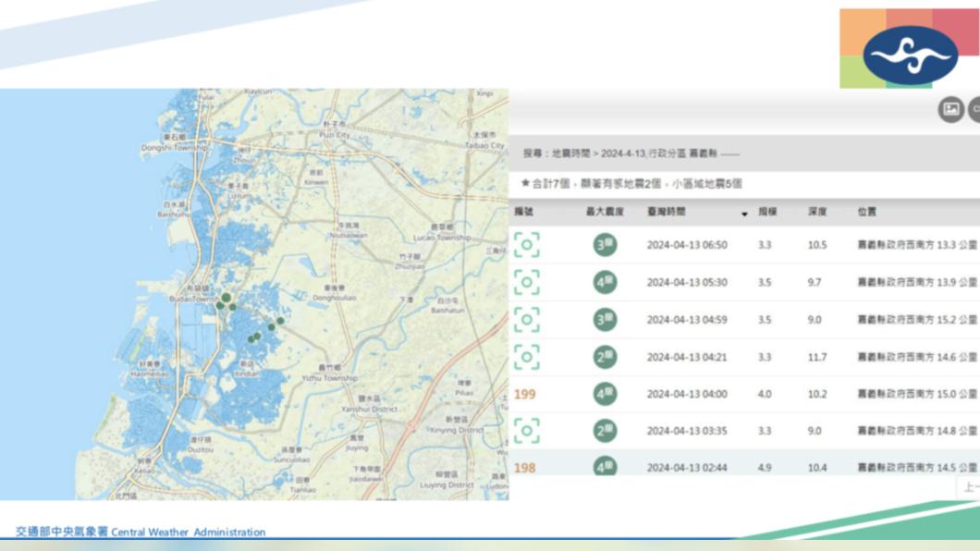Click largest epicenter marker near Budai Township
Screen dimensions: 980x551
coord(226,298)
